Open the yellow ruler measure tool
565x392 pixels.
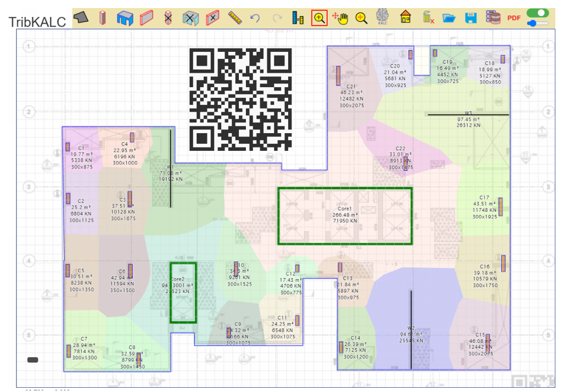235,18
